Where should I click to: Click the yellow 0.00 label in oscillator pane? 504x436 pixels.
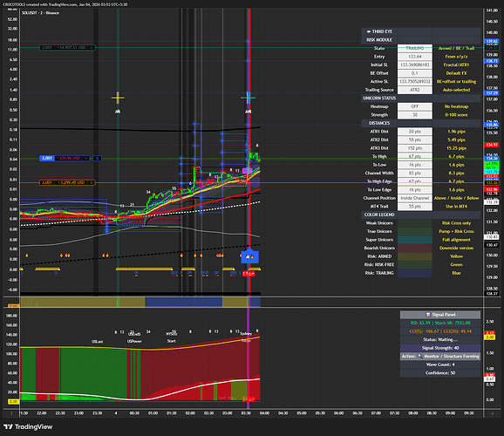coord(13,402)
